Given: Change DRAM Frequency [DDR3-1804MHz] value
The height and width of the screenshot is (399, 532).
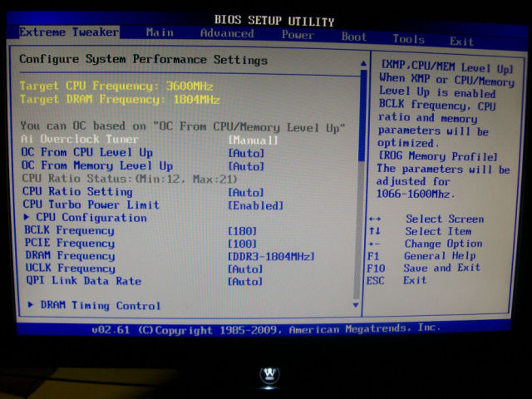Looking at the screenshot, I should click(271, 257).
